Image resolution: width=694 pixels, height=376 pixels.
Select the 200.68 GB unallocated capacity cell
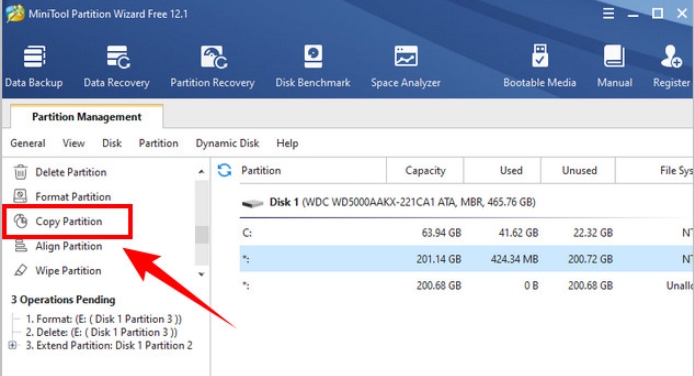click(x=439, y=285)
